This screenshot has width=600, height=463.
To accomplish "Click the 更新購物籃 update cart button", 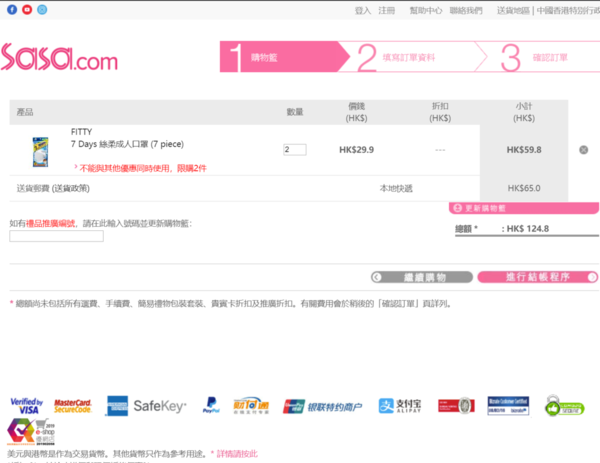I will click(523, 208).
